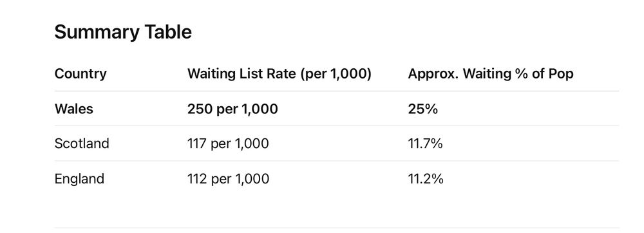
Task: Click the Summary Table heading
Action: (123, 32)
